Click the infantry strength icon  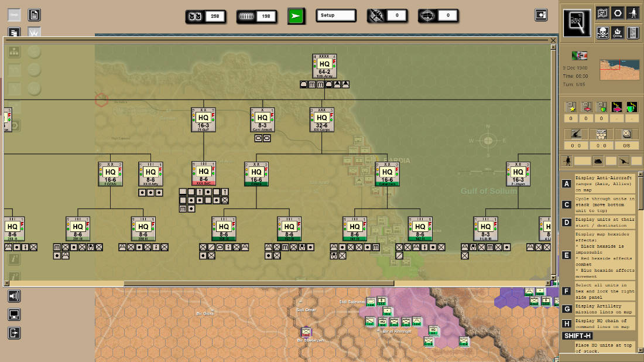coord(567,161)
